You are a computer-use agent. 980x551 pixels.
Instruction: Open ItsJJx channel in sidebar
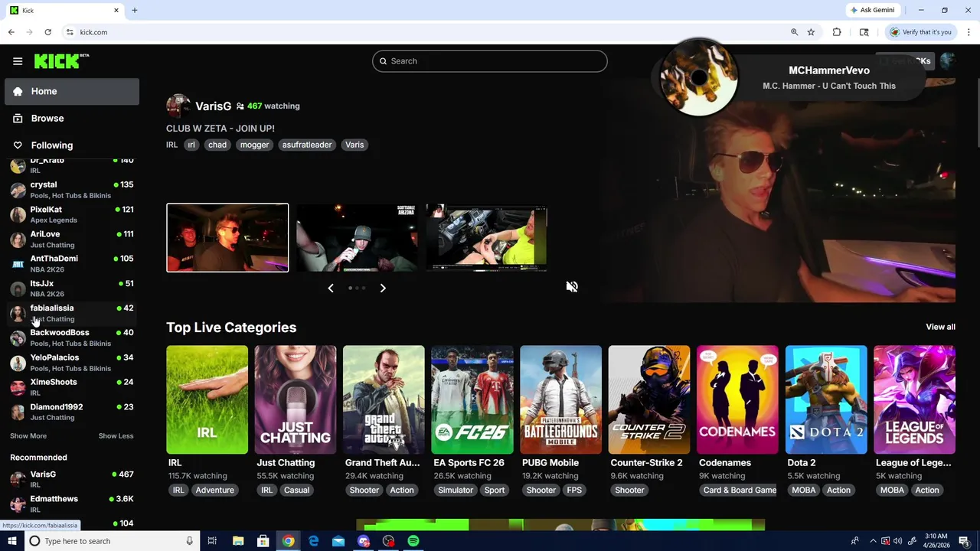[x=72, y=289]
